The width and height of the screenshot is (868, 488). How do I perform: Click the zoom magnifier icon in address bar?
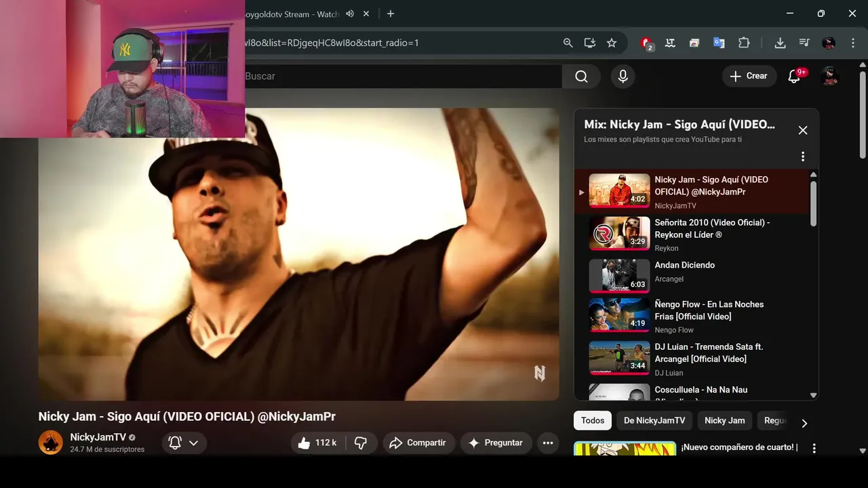click(568, 43)
